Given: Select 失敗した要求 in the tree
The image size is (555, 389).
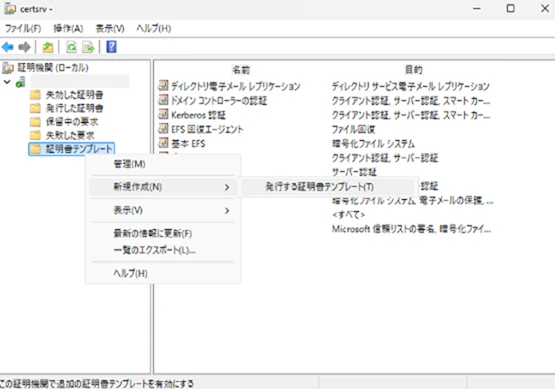Looking at the screenshot, I should 70,135.
